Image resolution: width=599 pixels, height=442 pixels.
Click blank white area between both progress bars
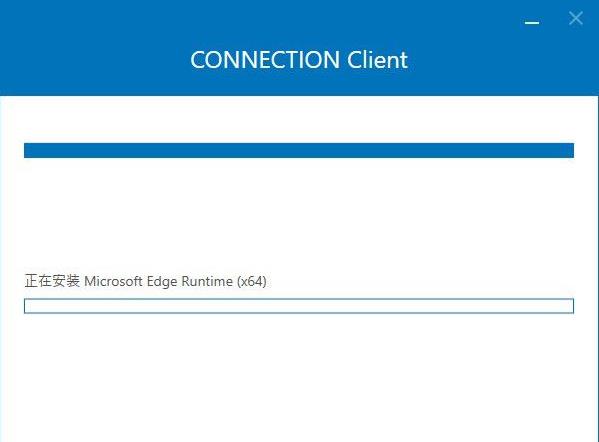tap(299, 214)
